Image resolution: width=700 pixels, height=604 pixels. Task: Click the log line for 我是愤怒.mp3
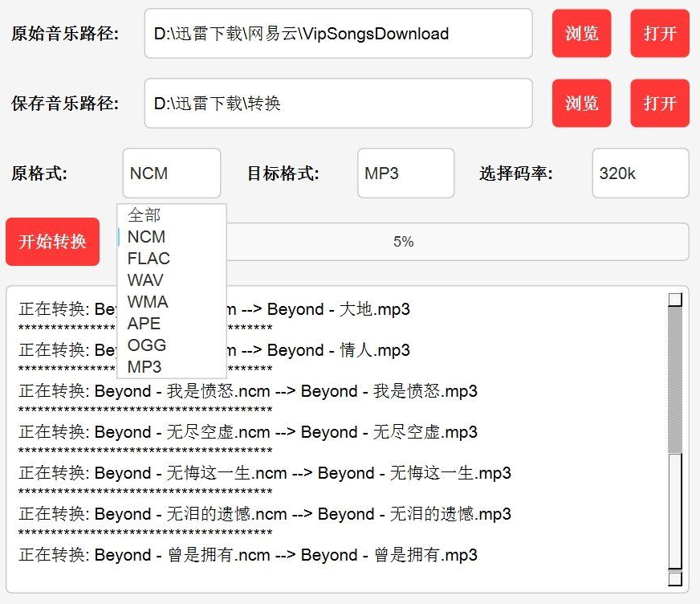tap(248, 391)
